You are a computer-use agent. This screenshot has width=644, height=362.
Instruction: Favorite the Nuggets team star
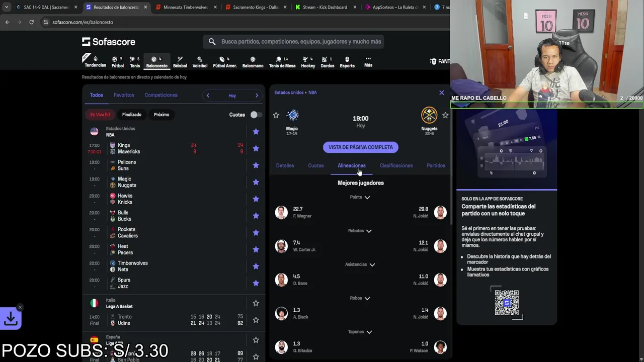coord(445,115)
